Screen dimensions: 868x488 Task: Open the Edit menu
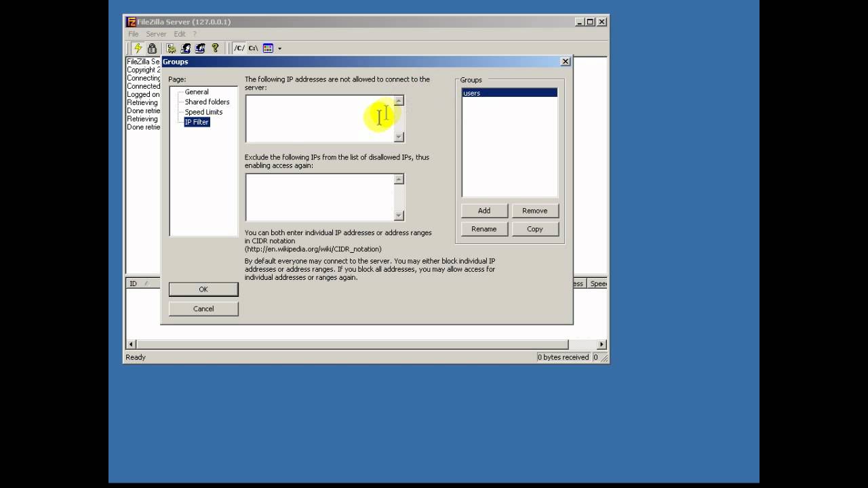180,34
